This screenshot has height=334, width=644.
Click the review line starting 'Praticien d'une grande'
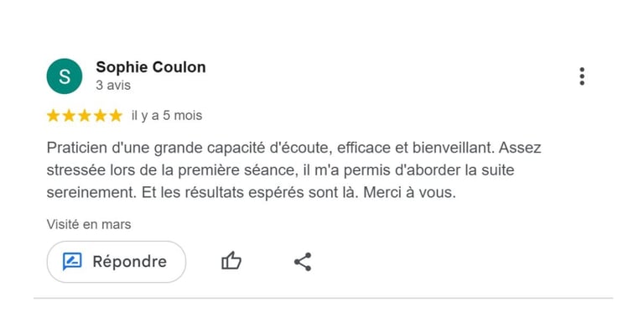tap(293, 148)
